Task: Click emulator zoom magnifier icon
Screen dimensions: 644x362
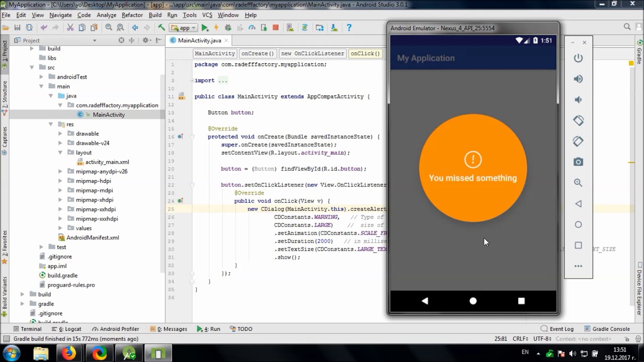Action: tap(578, 183)
